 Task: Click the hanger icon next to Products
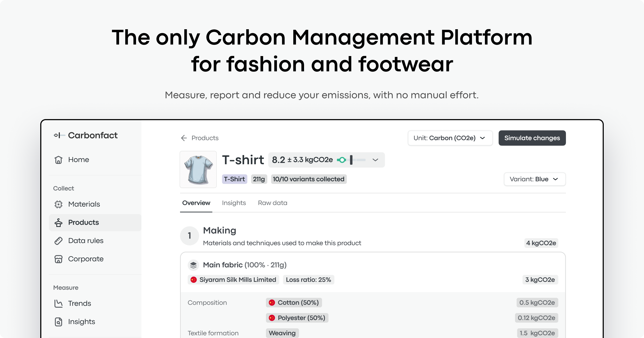(58, 222)
